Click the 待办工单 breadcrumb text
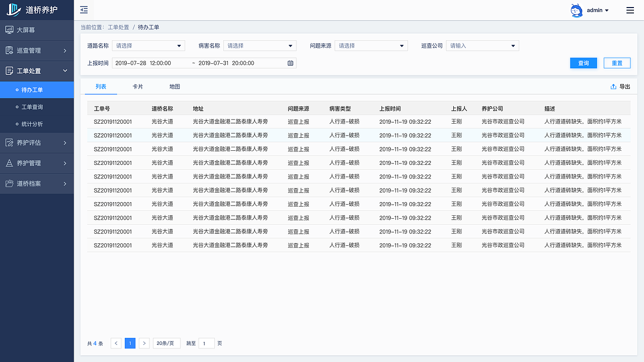The image size is (644, 362). click(148, 27)
